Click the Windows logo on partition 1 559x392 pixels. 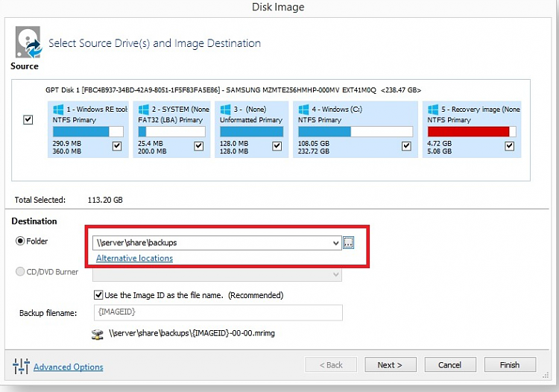click(57, 110)
